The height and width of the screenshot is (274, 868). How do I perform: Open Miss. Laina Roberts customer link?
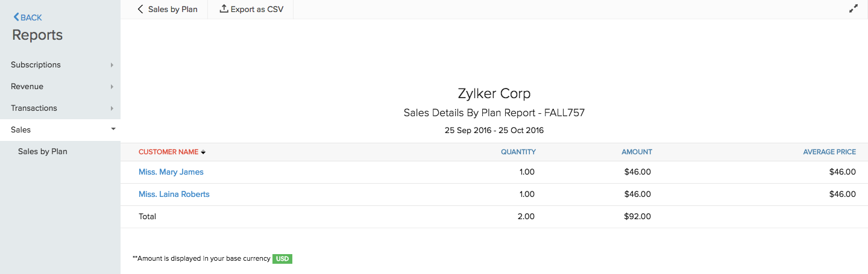[x=174, y=194]
